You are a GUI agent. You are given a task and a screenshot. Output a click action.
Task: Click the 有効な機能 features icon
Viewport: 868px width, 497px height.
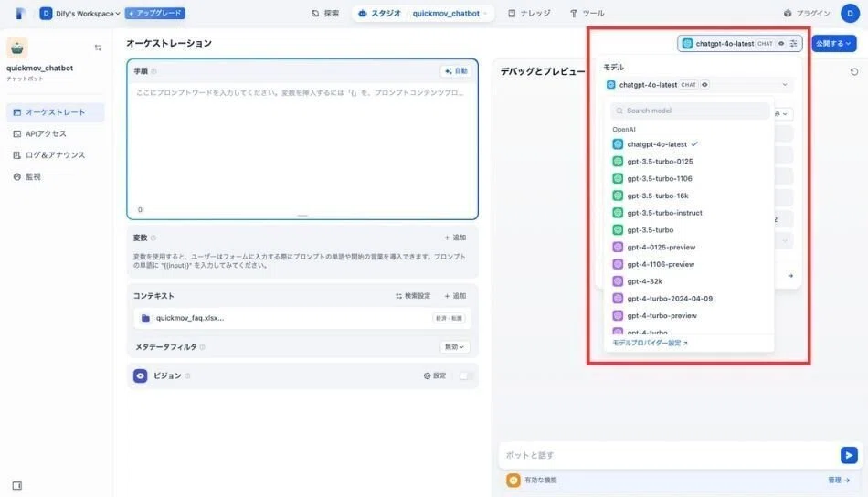pyautogui.click(x=513, y=481)
